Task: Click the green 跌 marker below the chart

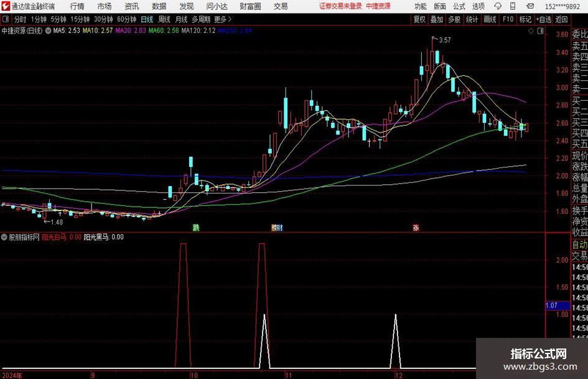Action: [x=196, y=227]
